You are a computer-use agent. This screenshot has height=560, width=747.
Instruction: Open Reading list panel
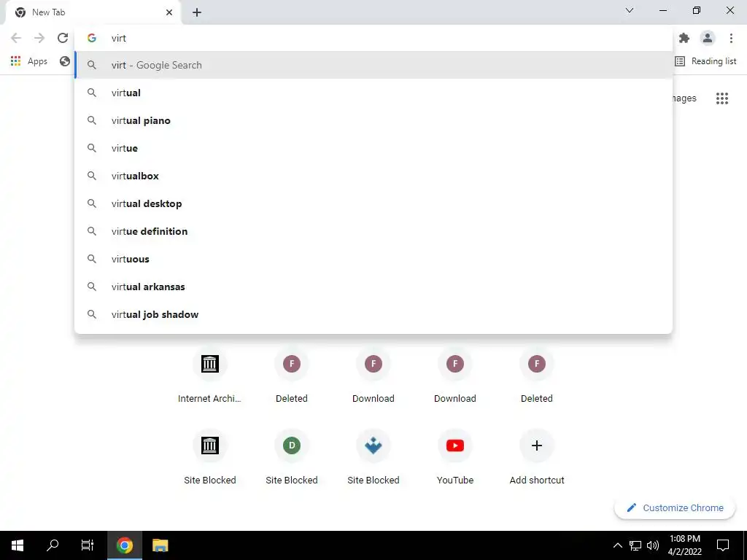705,61
